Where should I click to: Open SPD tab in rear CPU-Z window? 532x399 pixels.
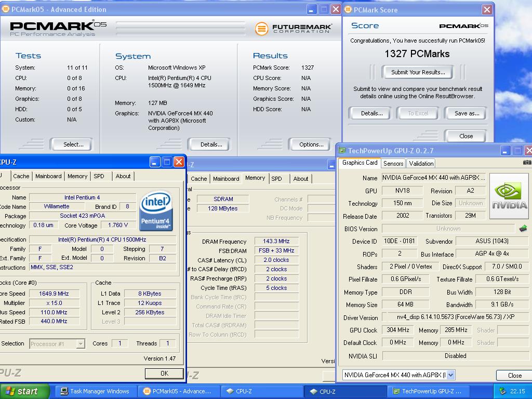[x=276, y=179]
